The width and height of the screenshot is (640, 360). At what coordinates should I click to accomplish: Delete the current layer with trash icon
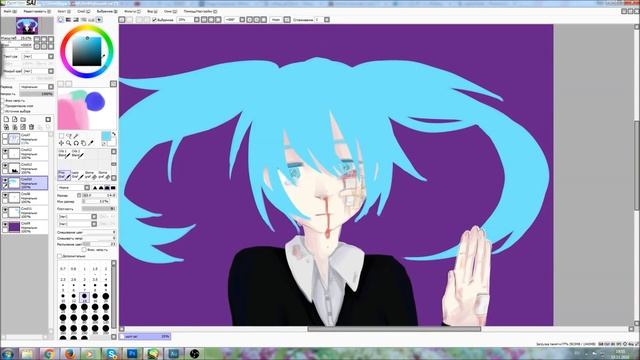click(x=31, y=127)
